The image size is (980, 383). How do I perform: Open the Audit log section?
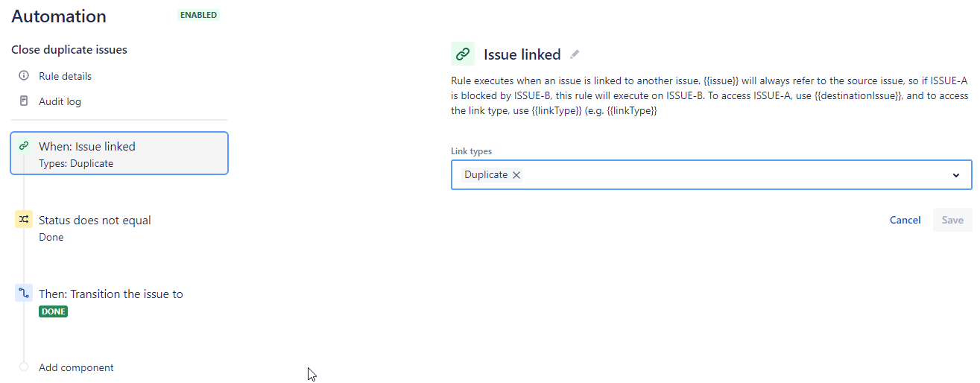[x=60, y=101]
